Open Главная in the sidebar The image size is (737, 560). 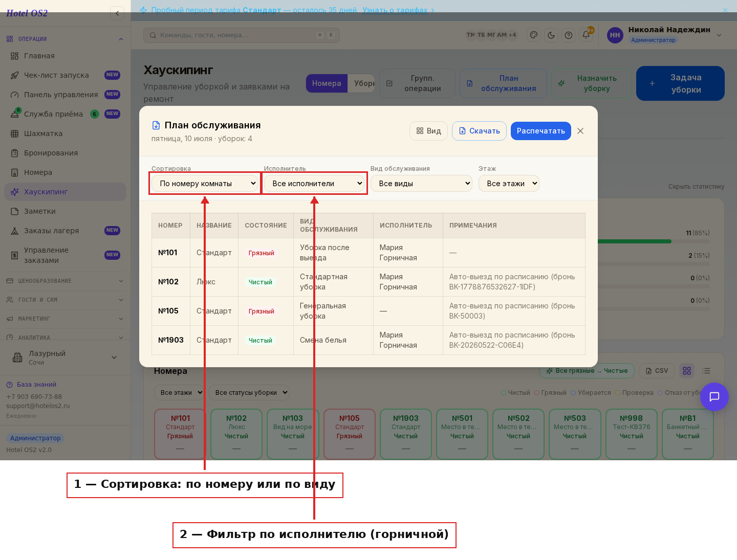[65, 56]
